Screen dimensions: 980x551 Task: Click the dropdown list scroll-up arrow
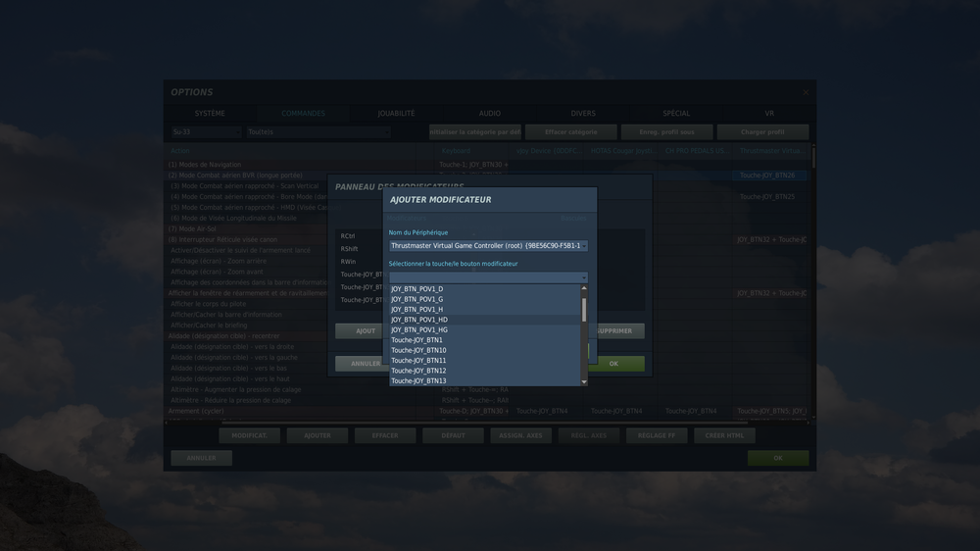point(584,288)
